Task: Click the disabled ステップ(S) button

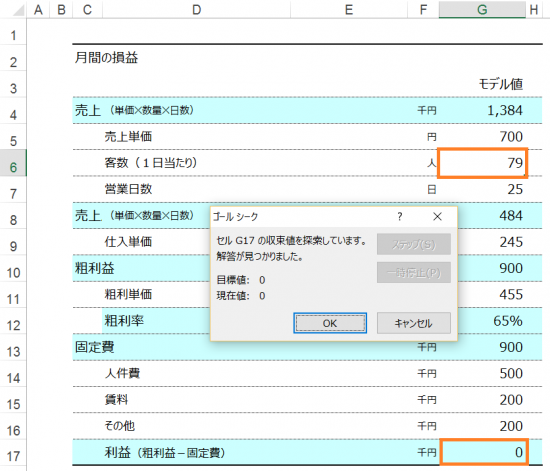Action: coord(414,244)
